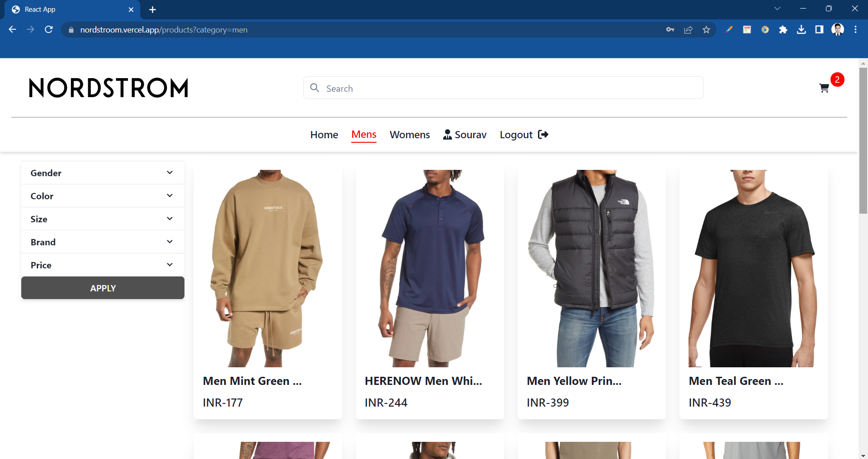Click the site lock icon in address bar
This screenshot has width=868, height=459.
pyautogui.click(x=71, y=30)
